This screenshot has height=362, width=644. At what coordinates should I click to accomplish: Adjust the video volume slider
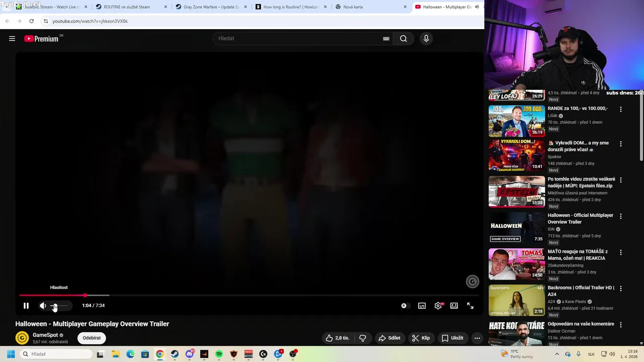(59, 306)
